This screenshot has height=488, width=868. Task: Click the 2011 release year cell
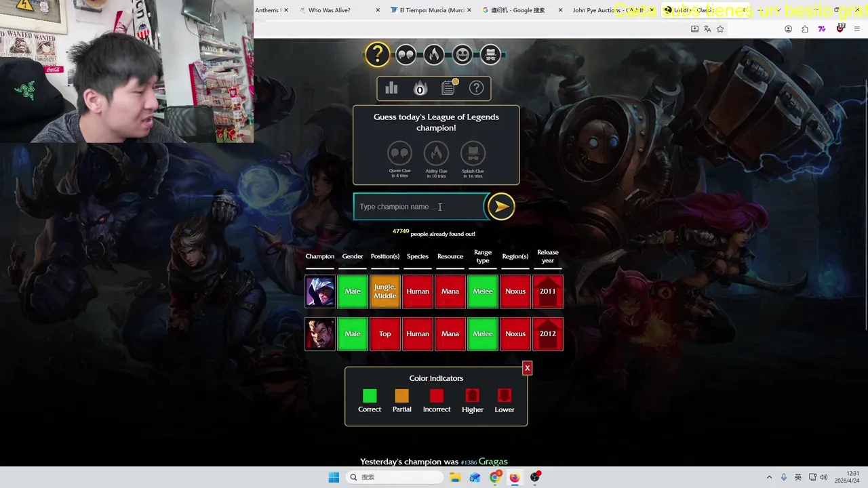coord(548,291)
